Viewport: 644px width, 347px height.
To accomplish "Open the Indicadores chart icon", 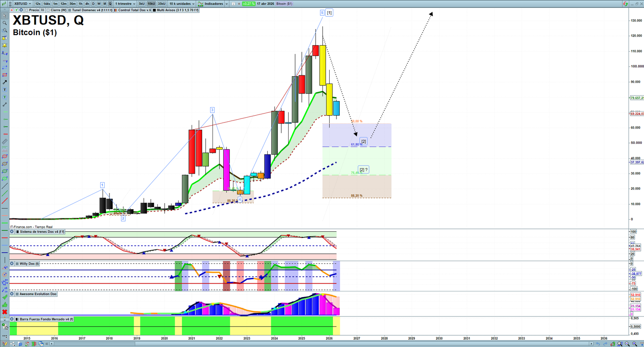I will pos(200,4).
